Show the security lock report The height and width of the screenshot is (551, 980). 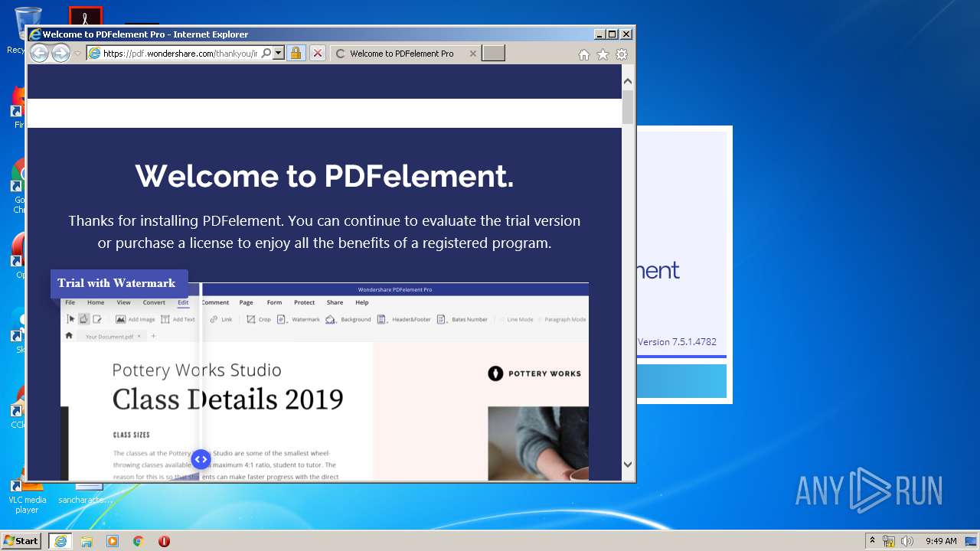pos(296,54)
